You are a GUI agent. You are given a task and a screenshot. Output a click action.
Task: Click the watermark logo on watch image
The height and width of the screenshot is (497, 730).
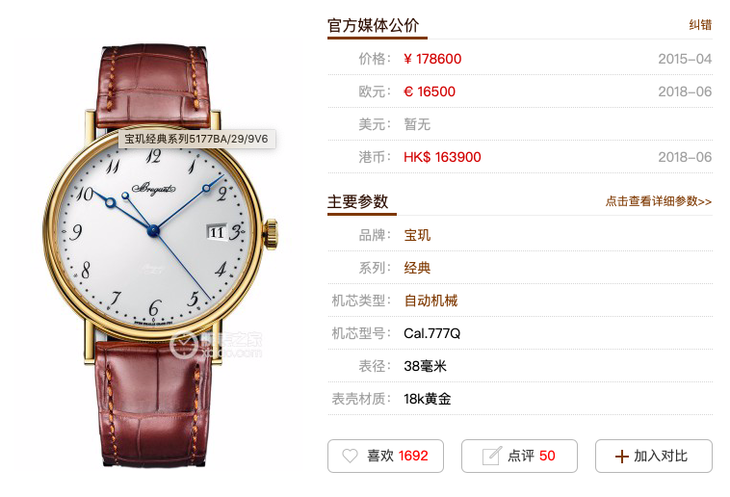(x=216, y=345)
